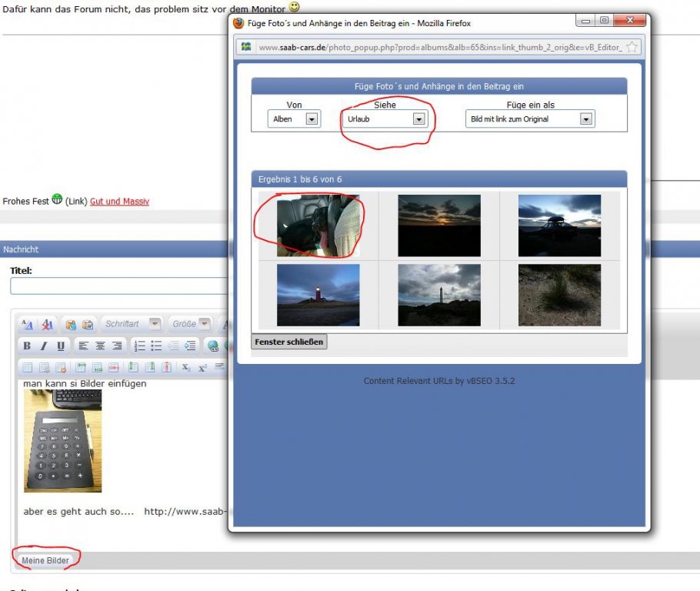Click the green grin smiley in signature
Viewport: 700px width, 591px height.
(x=57, y=199)
